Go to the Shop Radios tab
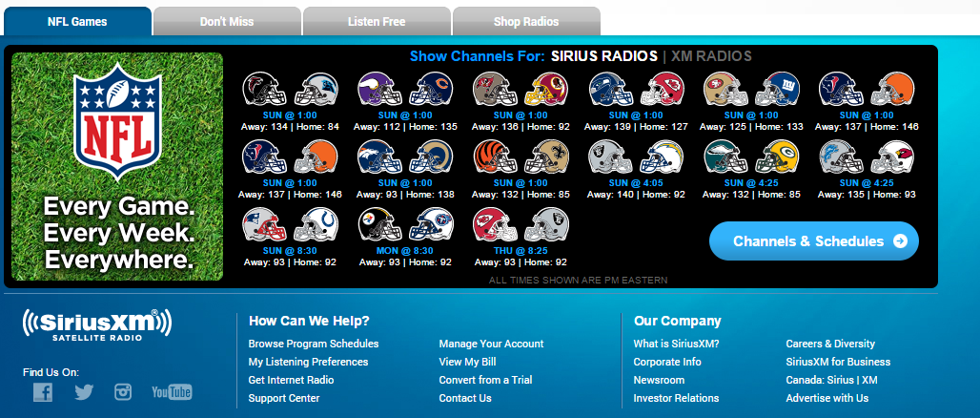The image size is (980, 418). pos(526,21)
